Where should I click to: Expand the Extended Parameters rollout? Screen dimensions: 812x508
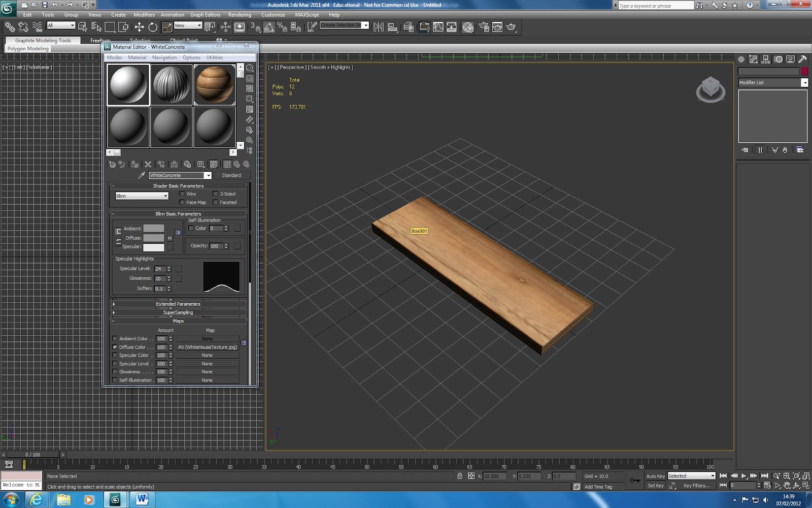pos(178,304)
